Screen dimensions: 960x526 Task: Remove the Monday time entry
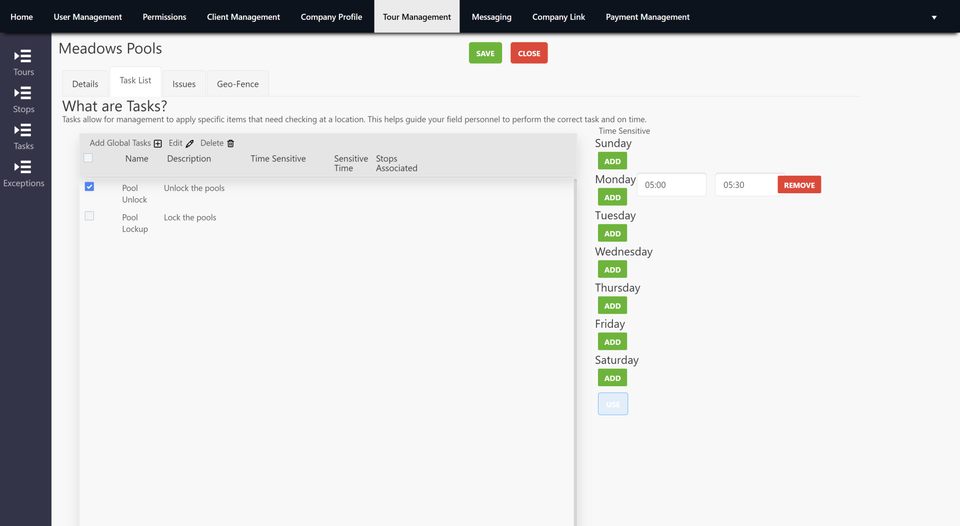click(799, 185)
